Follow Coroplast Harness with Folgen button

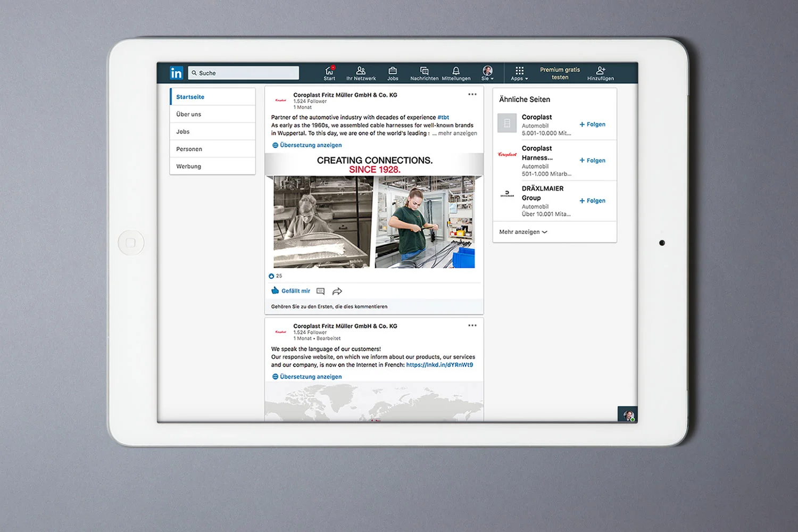[x=592, y=161]
